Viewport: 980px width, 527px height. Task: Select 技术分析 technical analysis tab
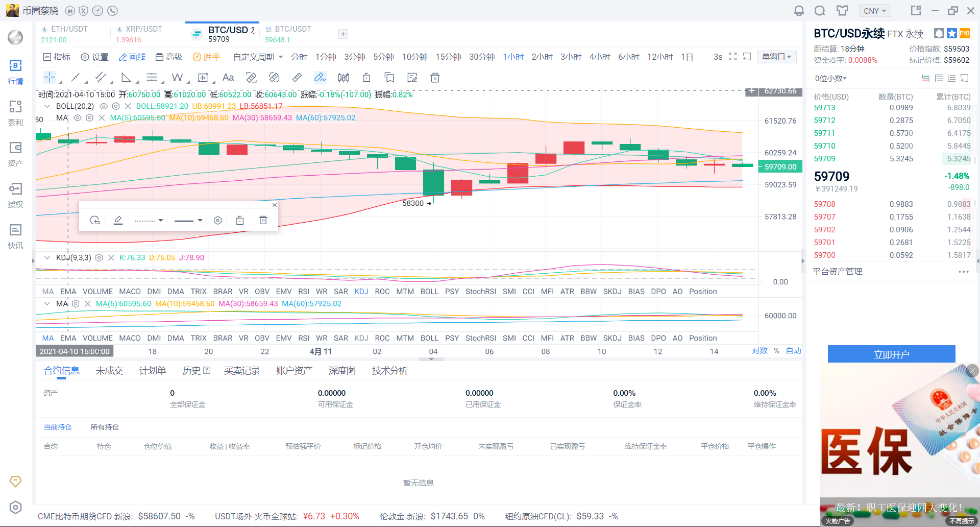390,371
